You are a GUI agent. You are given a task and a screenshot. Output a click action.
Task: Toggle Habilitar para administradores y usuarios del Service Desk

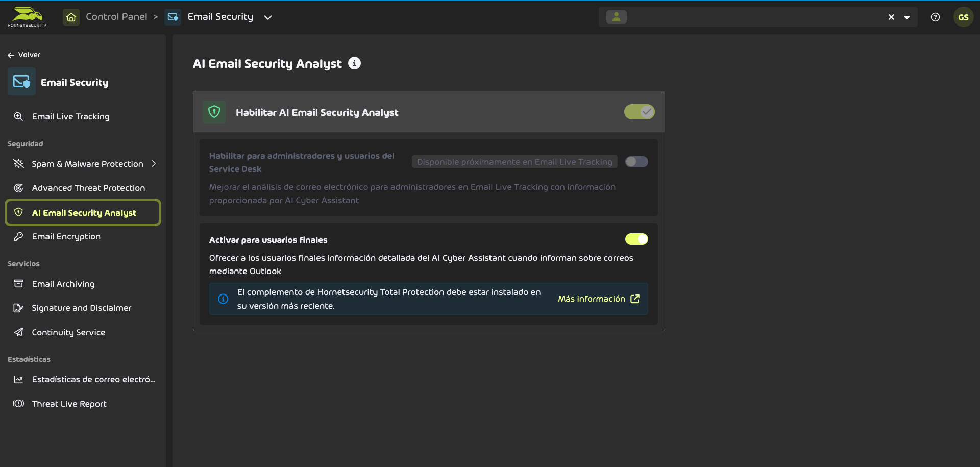636,161
